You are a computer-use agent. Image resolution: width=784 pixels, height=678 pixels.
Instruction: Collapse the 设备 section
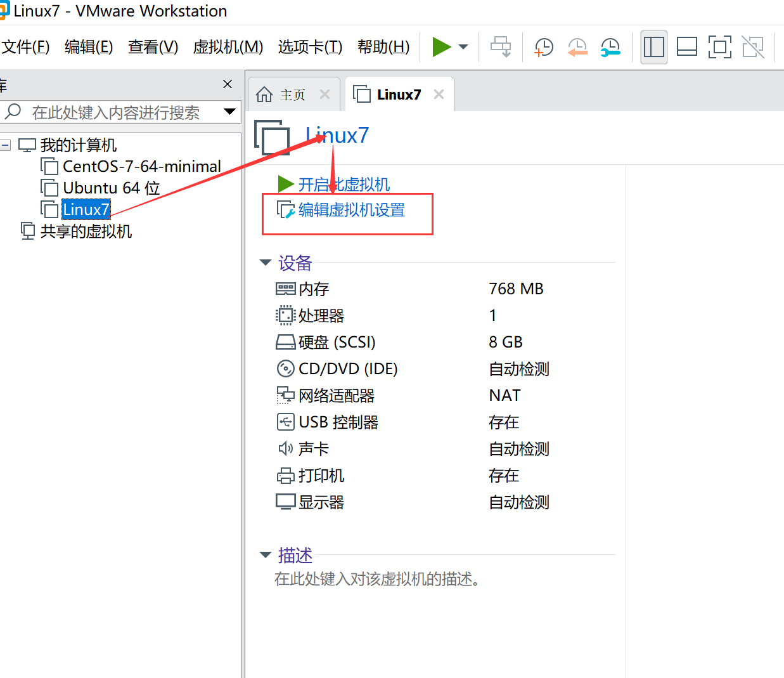point(266,263)
